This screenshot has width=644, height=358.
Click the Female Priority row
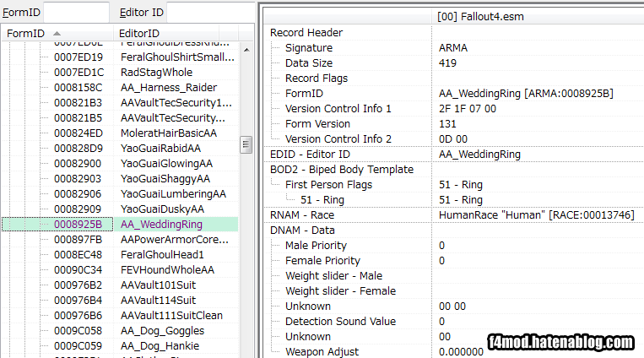pyautogui.click(x=454, y=261)
